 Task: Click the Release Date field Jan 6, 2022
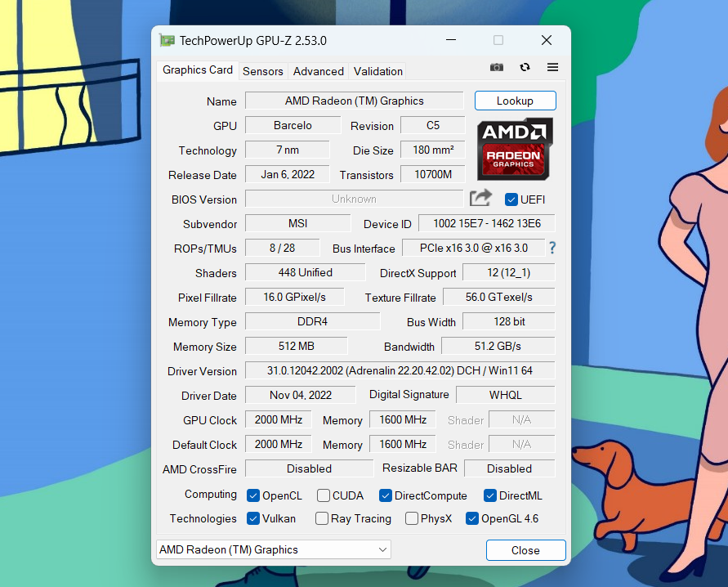click(x=288, y=175)
